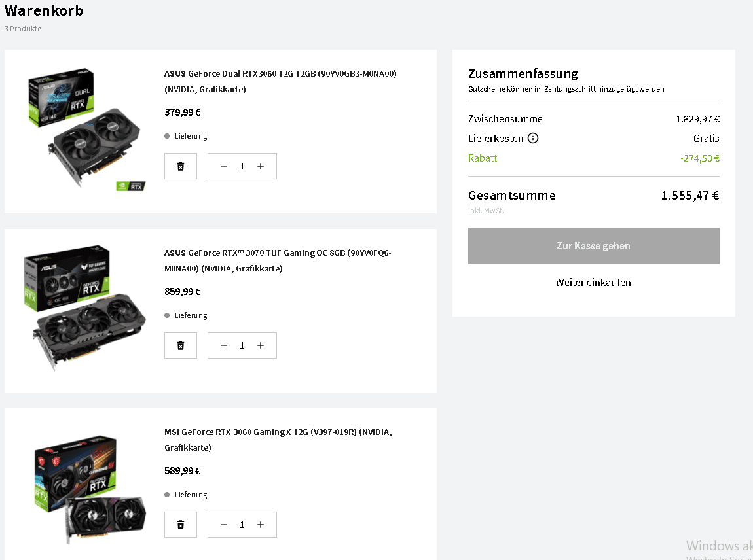
Task: Click trash icon for MSI RTX 3060
Action: [x=181, y=525]
